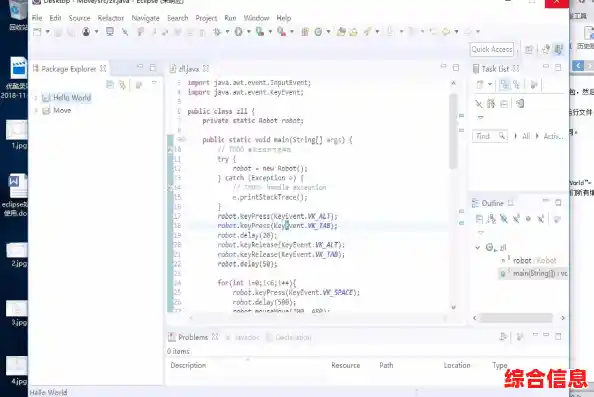Screen dimensions: 594x397
Task: Click the Resource column header
Action: click(x=345, y=366)
